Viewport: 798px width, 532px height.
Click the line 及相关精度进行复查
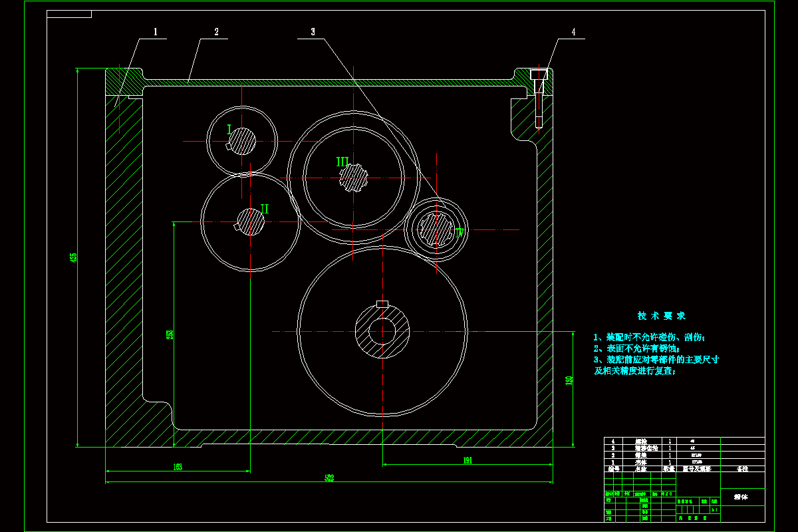(635, 371)
